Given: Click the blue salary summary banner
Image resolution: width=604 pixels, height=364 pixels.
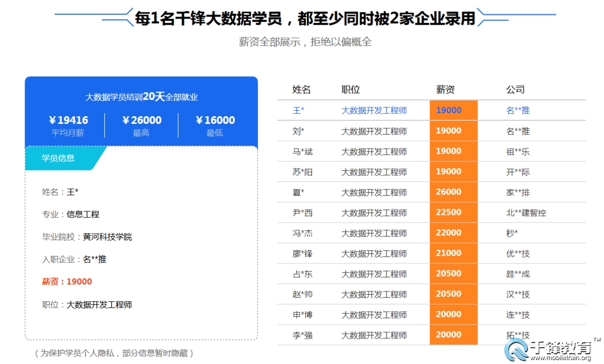Looking at the screenshot, I should (141, 111).
